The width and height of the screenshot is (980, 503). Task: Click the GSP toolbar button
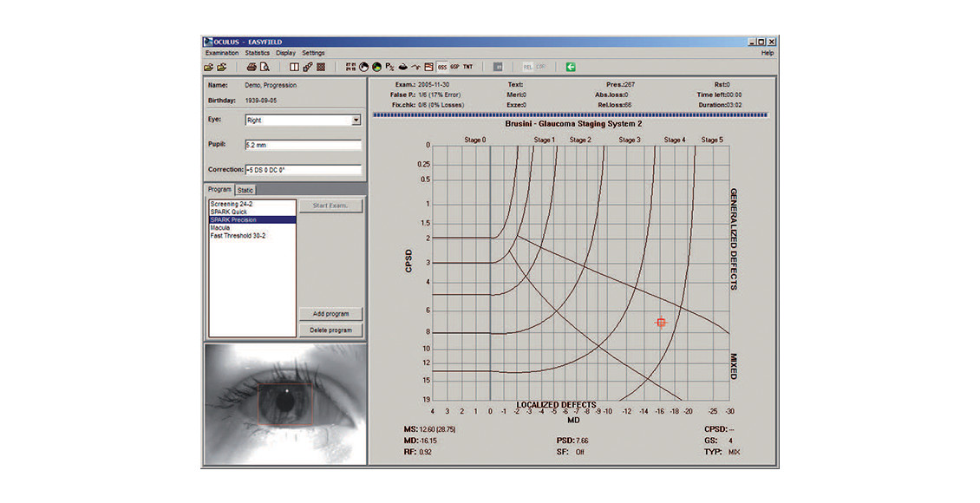tap(455, 67)
